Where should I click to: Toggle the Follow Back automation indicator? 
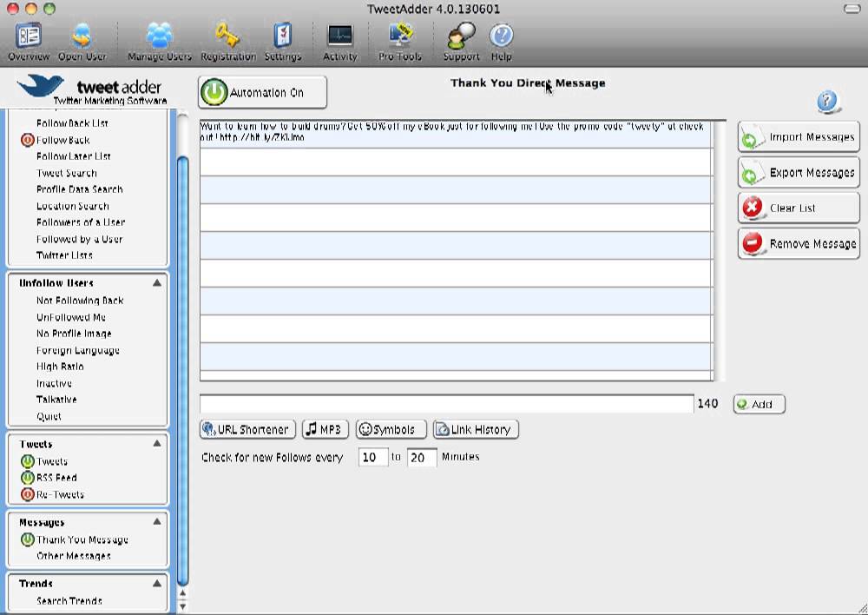pyautogui.click(x=27, y=140)
